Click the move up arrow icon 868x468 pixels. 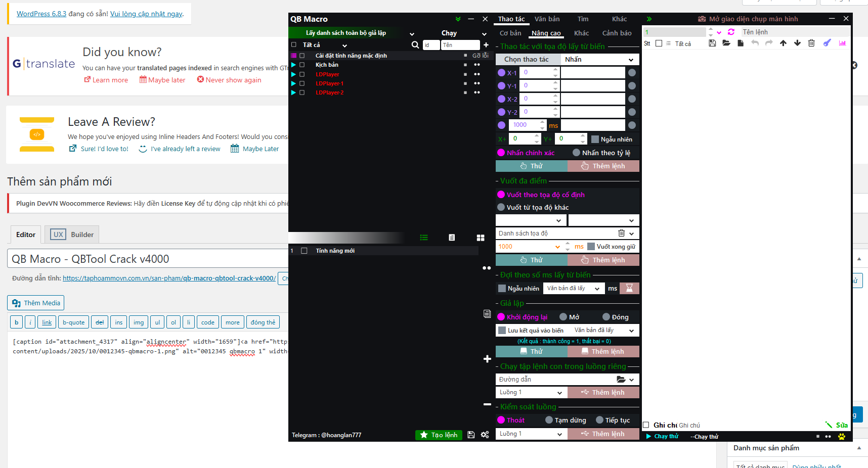[783, 43]
